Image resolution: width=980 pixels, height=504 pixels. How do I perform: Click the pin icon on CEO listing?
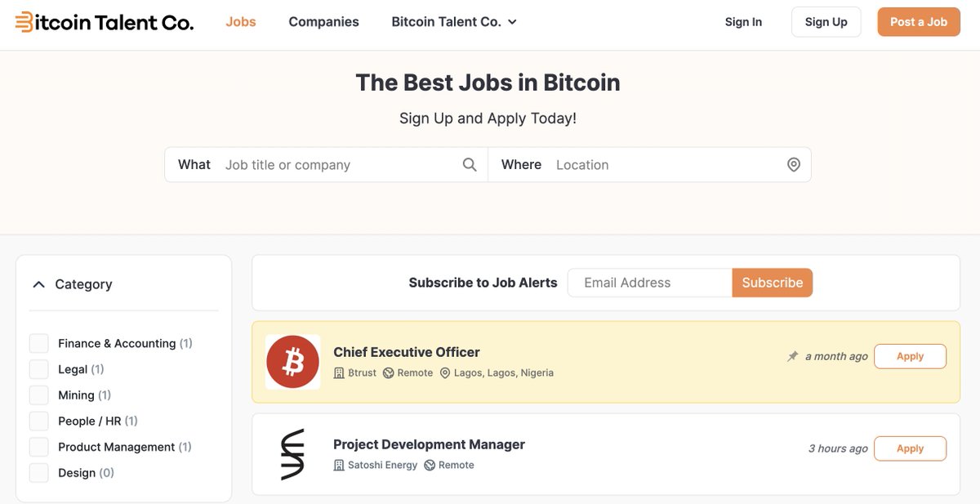point(792,356)
